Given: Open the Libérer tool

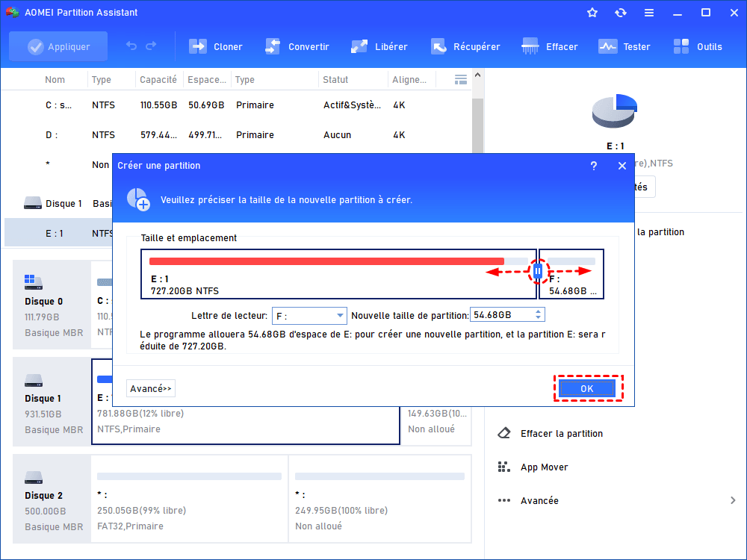Looking at the screenshot, I should 379,46.
